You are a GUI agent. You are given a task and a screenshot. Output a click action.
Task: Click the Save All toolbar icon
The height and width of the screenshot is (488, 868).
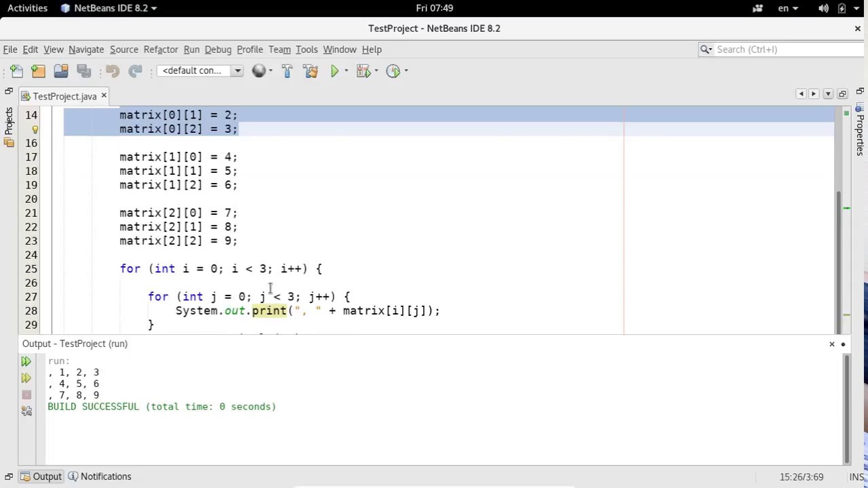tap(84, 70)
